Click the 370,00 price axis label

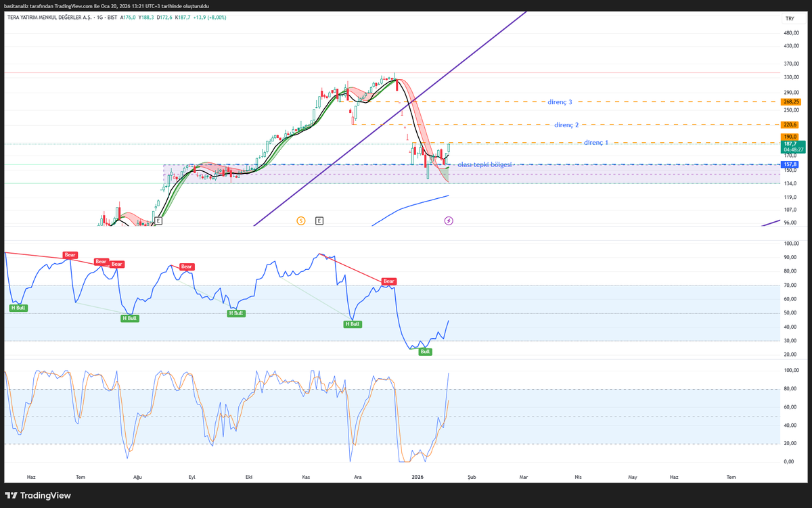(790, 64)
